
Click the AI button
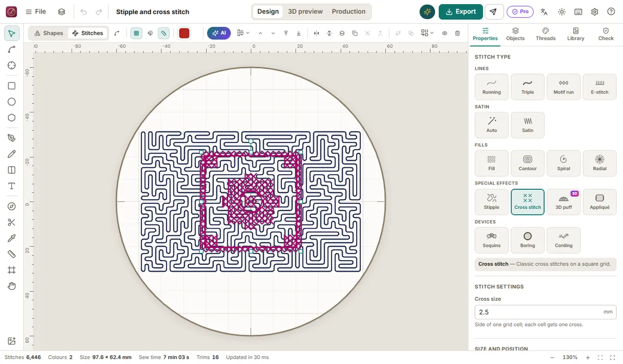tap(219, 33)
